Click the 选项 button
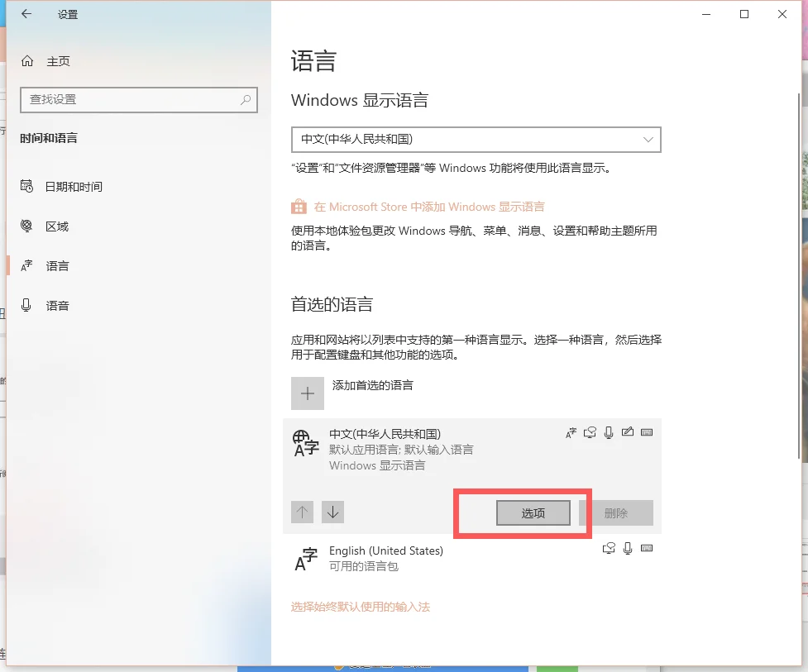The image size is (808, 672). click(533, 512)
